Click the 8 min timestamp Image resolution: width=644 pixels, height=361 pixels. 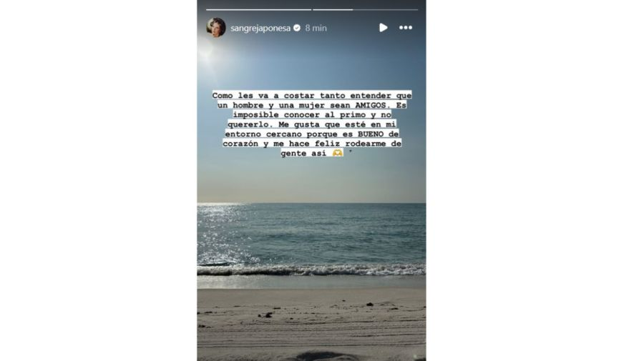[x=316, y=28]
